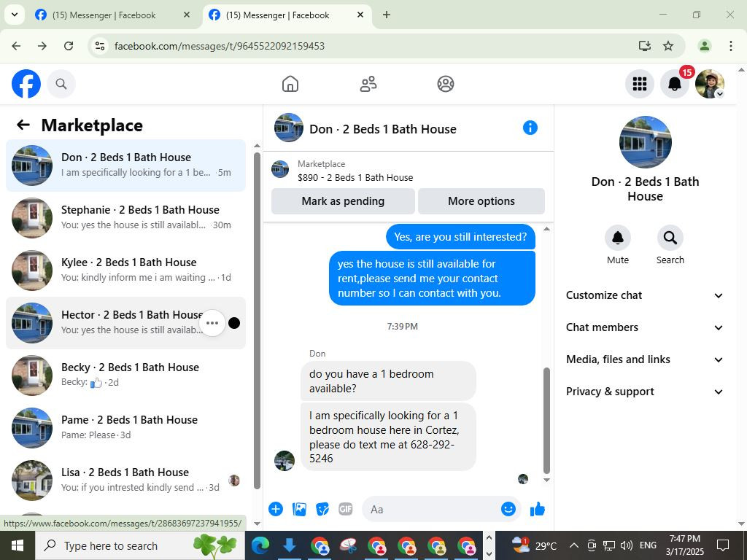Open more actions plus icon in composer
The height and width of the screenshot is (560, 747).
(x=275, y=509)
